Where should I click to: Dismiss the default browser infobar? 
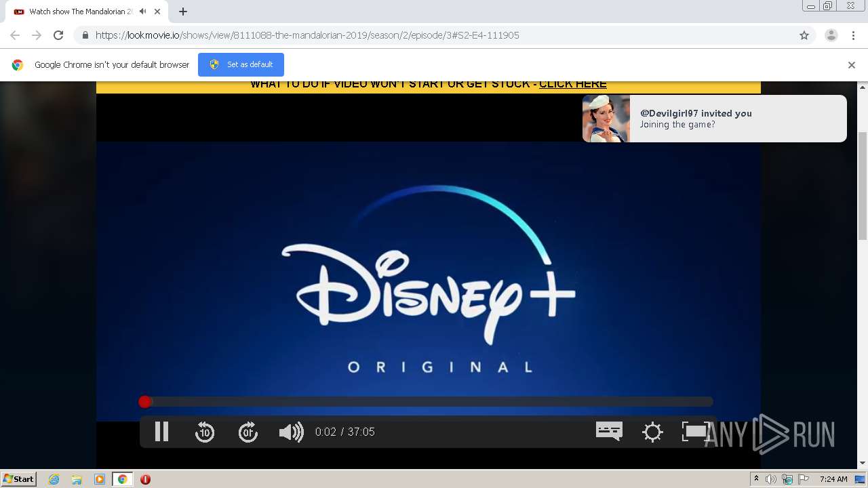point(851,65)
